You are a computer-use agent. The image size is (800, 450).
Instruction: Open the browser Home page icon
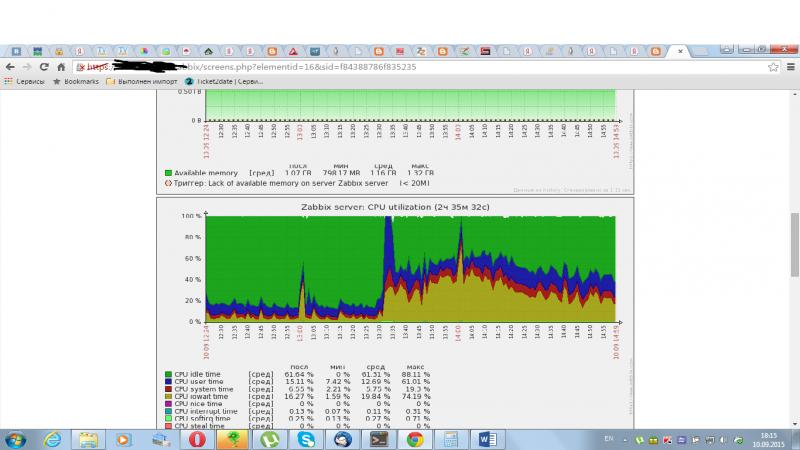[62, 67]
